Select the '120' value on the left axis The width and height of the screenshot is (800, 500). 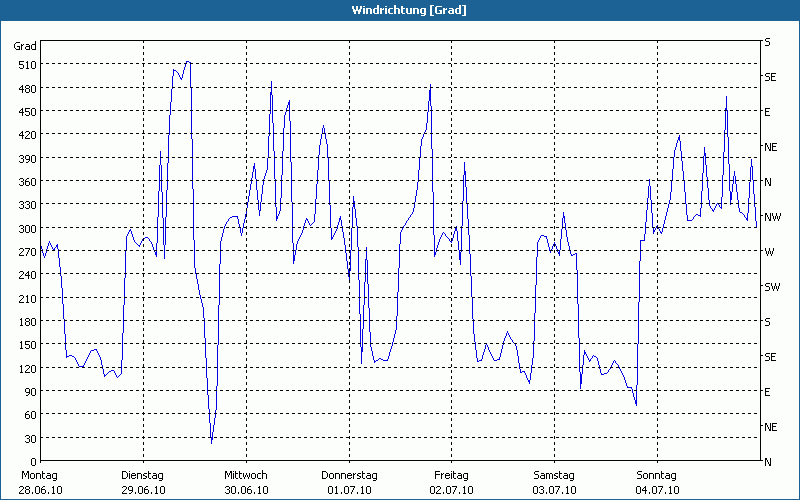[x=28, y=368]
